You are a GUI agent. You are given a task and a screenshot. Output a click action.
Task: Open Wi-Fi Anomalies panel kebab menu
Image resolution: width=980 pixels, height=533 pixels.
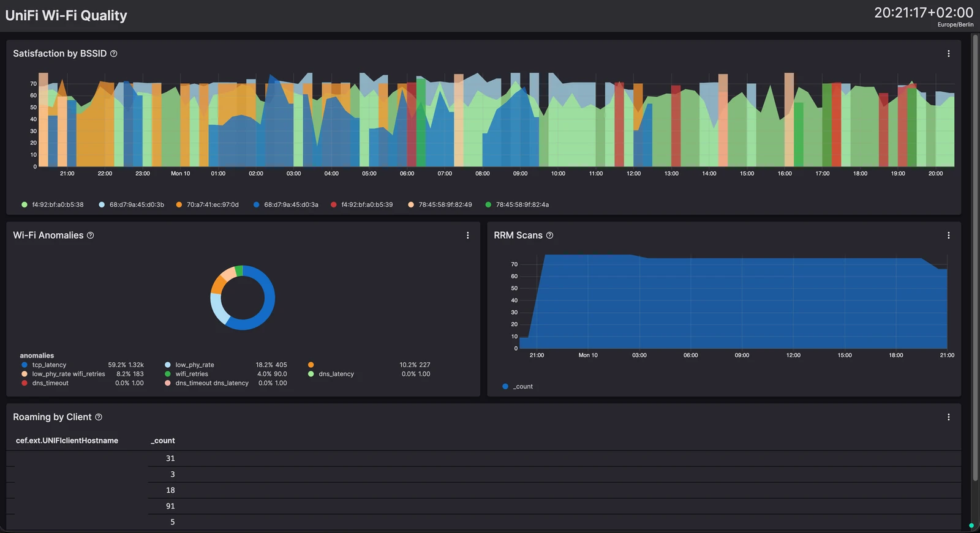[x=467, y=236]
